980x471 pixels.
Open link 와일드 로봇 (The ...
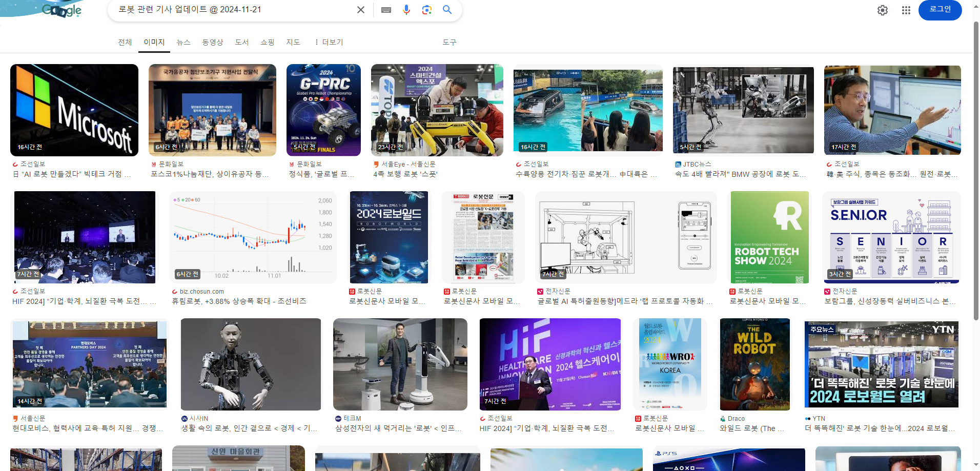(752, 428)
